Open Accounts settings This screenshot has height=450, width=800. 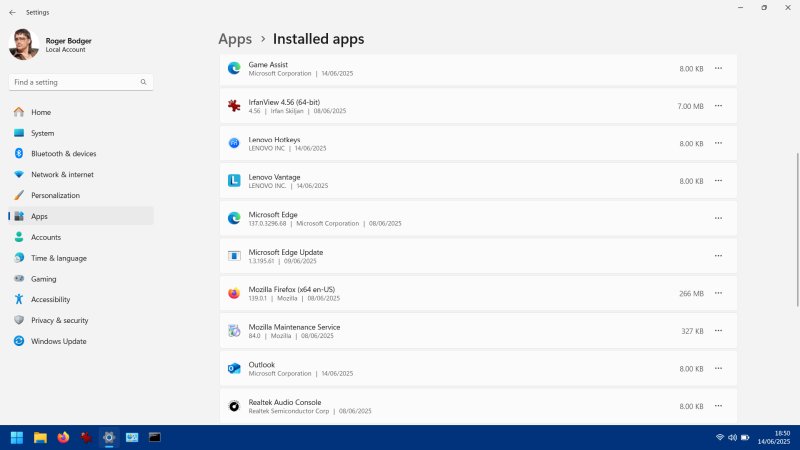coord(81,237)
